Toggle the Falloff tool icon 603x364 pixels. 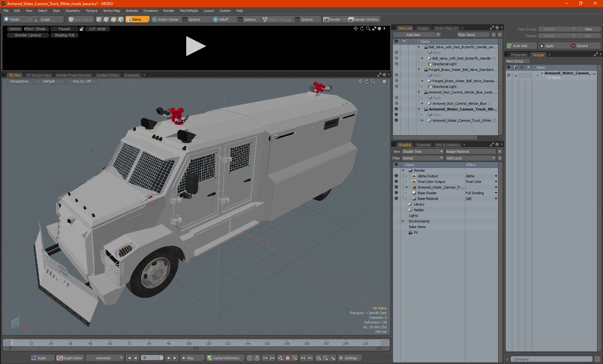(x=215, y=19)
